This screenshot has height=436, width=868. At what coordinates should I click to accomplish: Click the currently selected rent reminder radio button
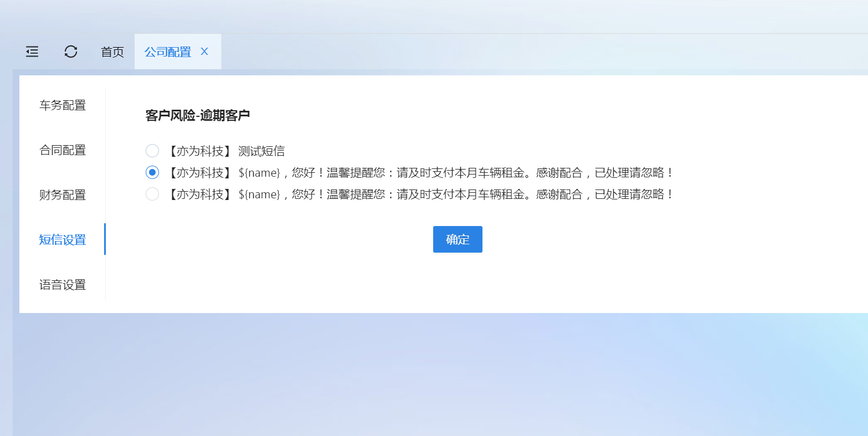(x=152, y=172)
